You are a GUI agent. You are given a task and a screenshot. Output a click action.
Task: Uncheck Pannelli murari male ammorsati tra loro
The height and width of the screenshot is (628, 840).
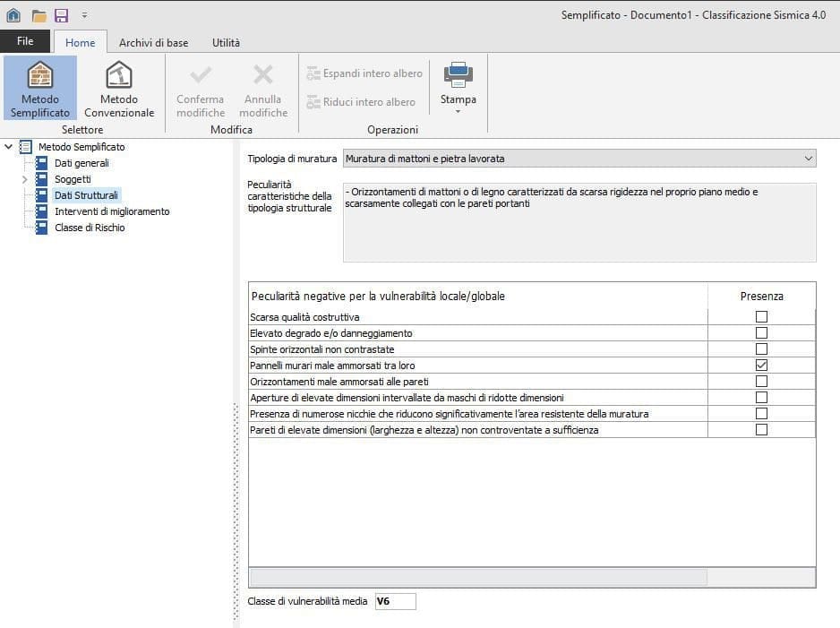pyautogui.click(x=760, y=365)
